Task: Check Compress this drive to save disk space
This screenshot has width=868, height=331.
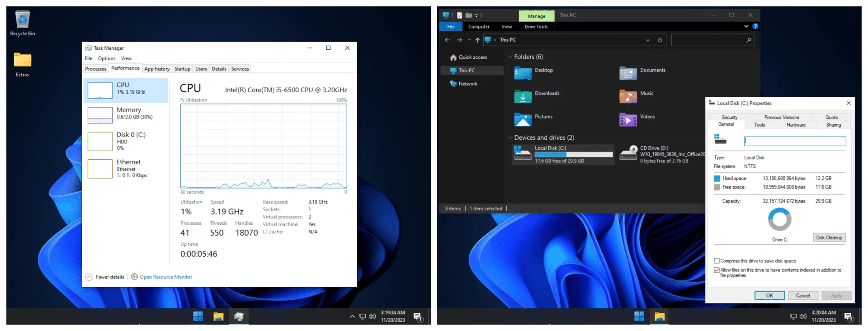Action: tap(717, 261)
